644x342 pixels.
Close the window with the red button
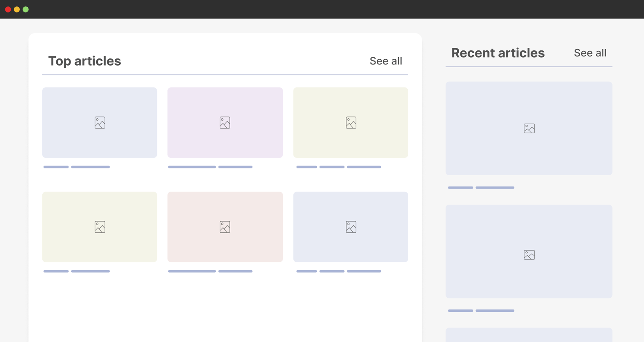click(x=8, y=9)
